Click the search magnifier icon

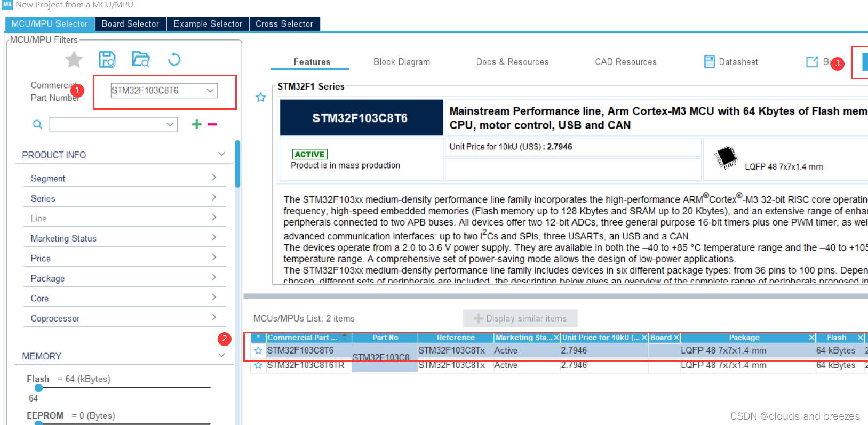pyautogui.click(x=37, y=124)
